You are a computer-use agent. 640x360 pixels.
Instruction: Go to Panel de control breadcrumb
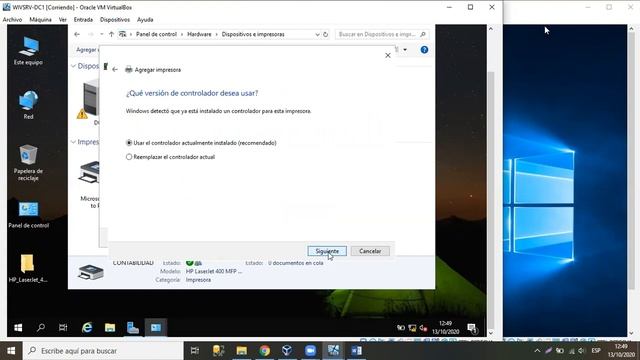156,35
